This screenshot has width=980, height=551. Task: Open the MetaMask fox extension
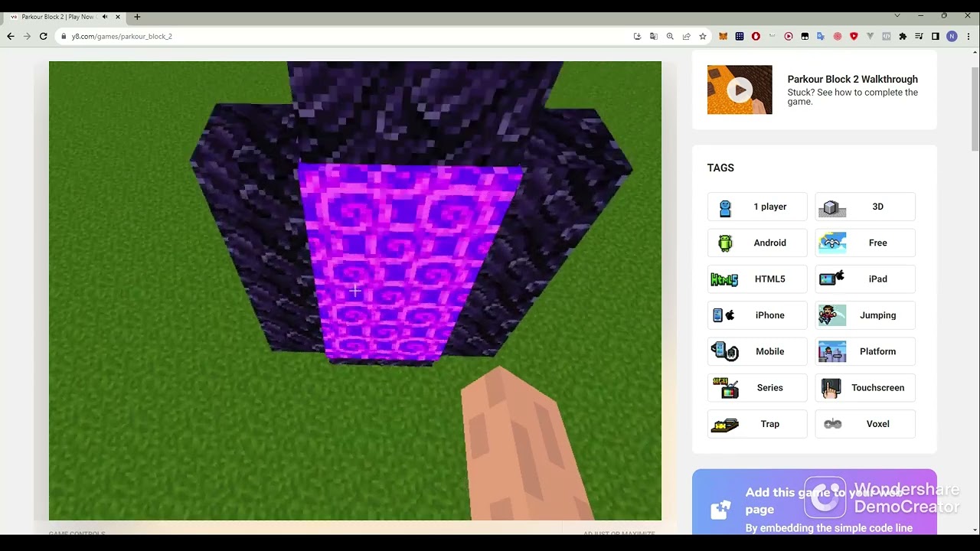click(723, 36)
